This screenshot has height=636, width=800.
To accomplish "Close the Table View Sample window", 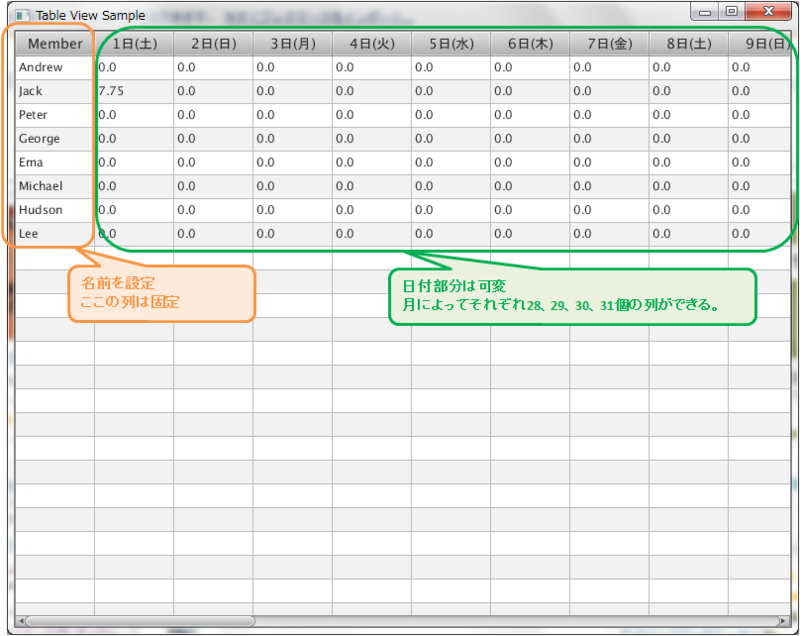I will [x=768, y=11].
